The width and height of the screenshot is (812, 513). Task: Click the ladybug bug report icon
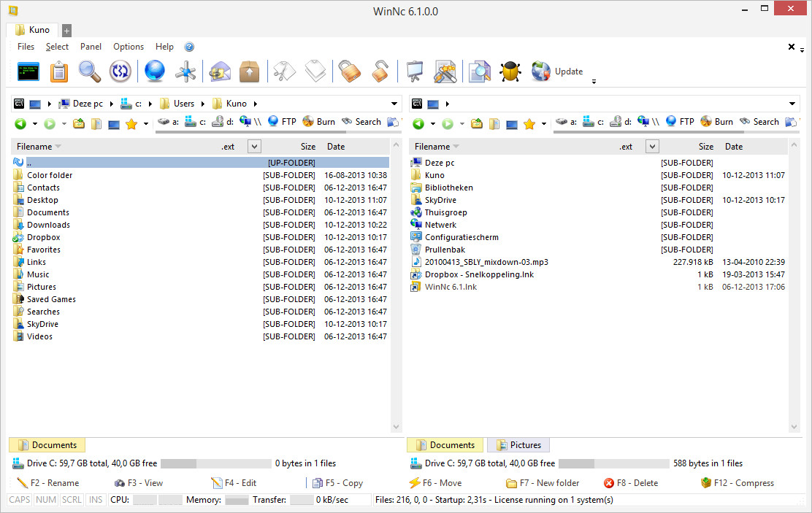510,72
